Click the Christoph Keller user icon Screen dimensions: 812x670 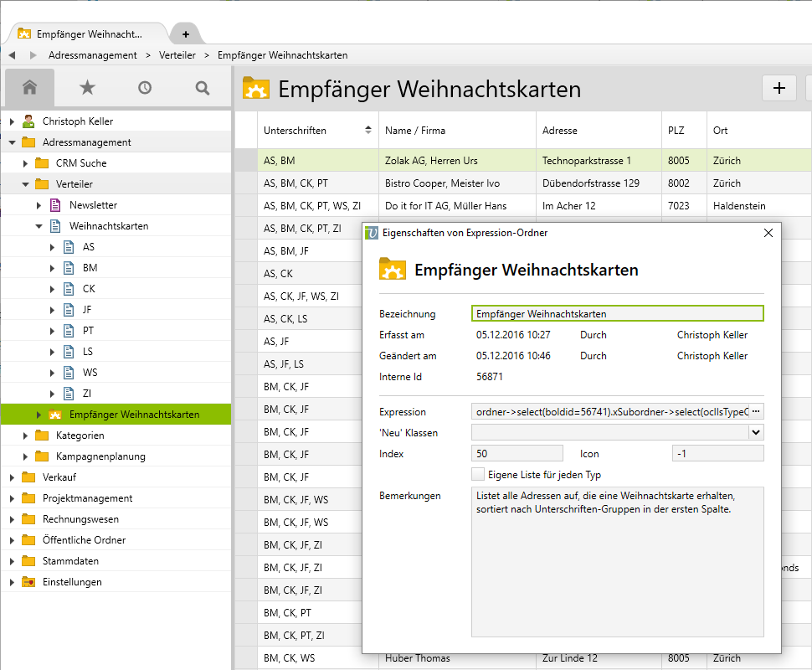(28, 121)
